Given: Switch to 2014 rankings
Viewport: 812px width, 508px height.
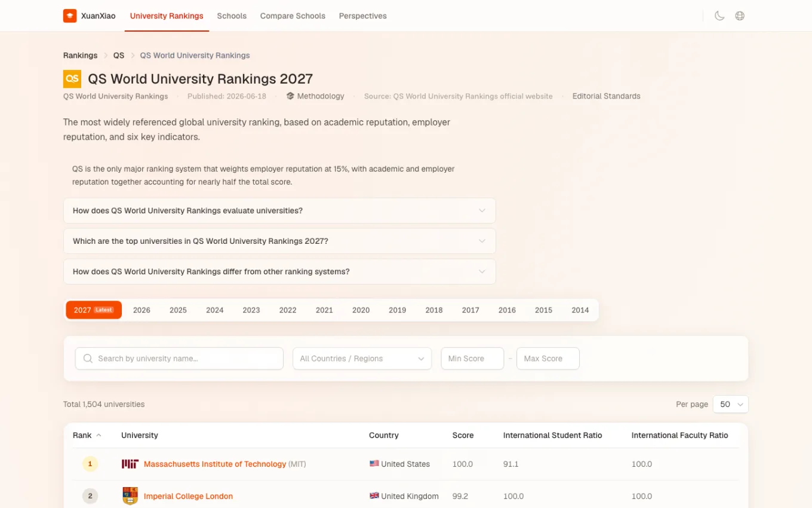Looking at the screenshot, I should pyautogui.click(x=580, y=310).
